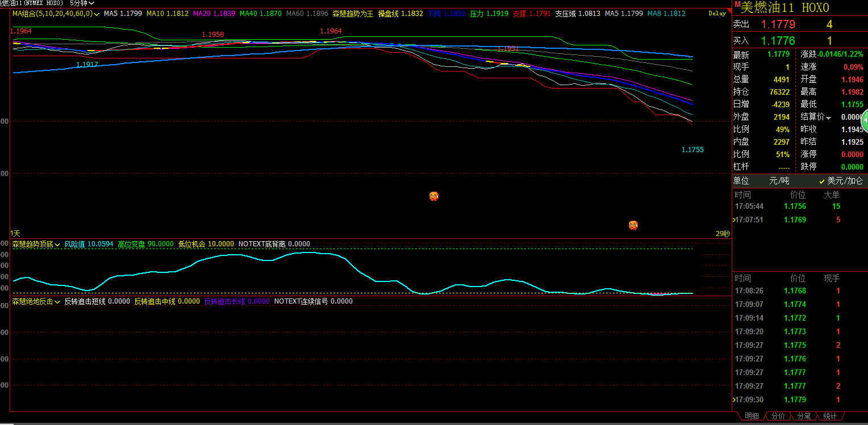868x425 pixels.
Task: Click the 卖出 price 1.1779
Action: coord(778,24)
